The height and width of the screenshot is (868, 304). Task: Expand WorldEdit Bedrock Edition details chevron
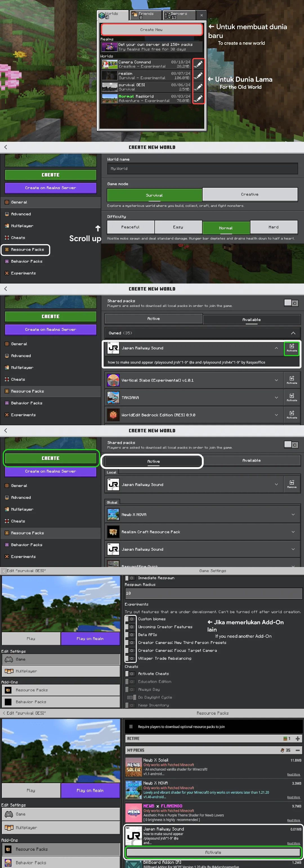pos(276,415)
